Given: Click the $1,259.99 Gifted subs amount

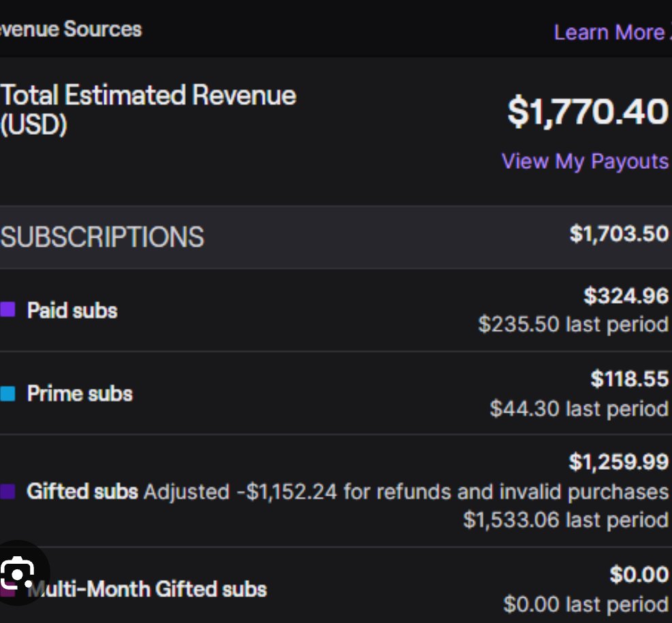Looking at the screenshot, I should click(x=619, y=462).
